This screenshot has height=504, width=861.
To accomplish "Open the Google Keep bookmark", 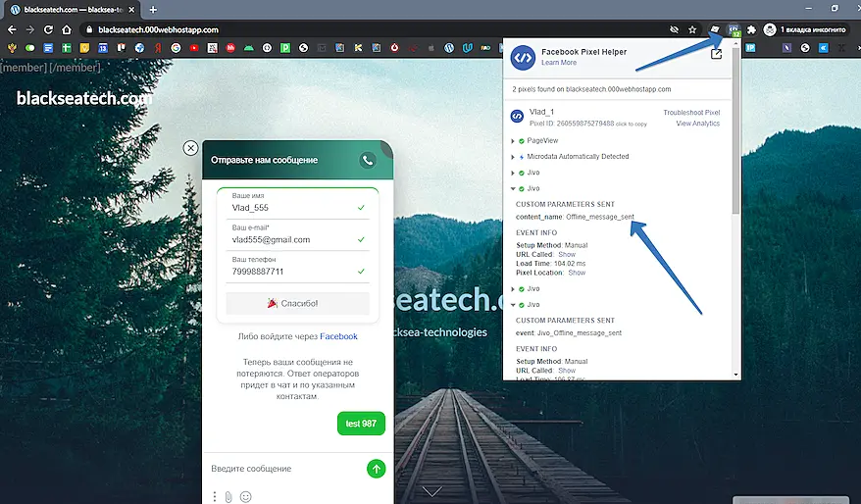I will tap(84, 48).
